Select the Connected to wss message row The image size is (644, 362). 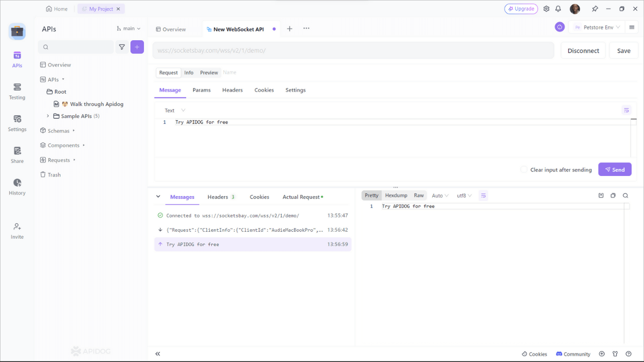253,216
